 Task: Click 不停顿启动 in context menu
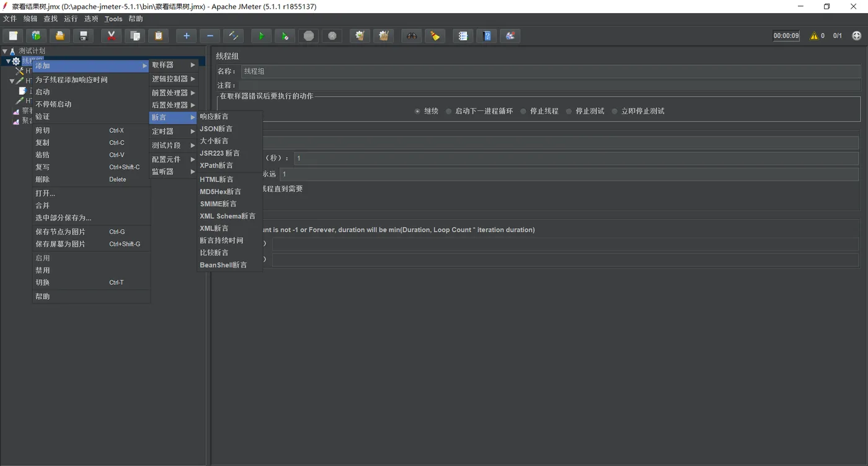91,104
